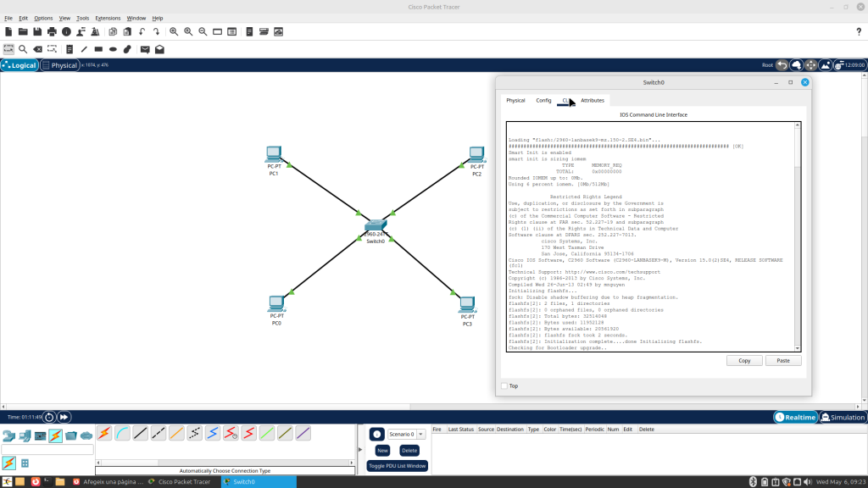The height and width of the screenshot is (488, 868).
Task: Switch to the Physical workspace view
Action: tap(60, 65)
